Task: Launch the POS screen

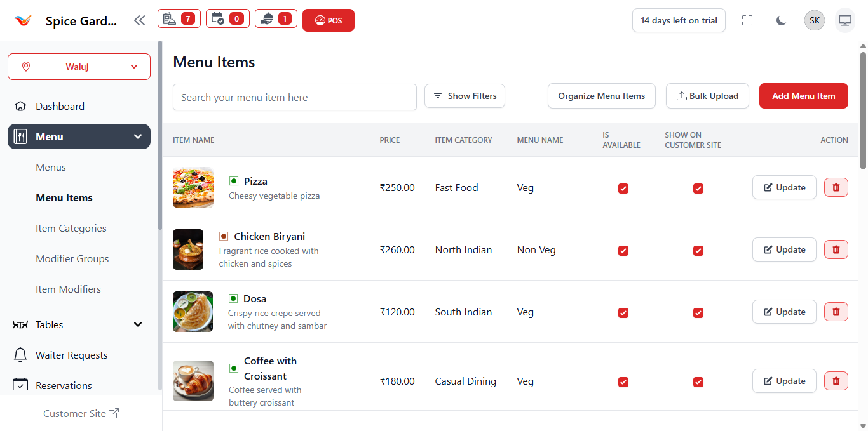Action: tap(328, 20)
